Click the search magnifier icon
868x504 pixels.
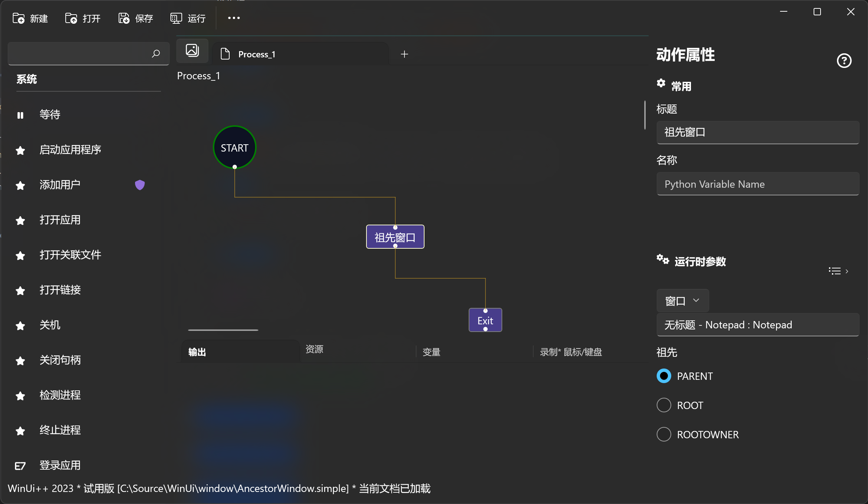156,54
